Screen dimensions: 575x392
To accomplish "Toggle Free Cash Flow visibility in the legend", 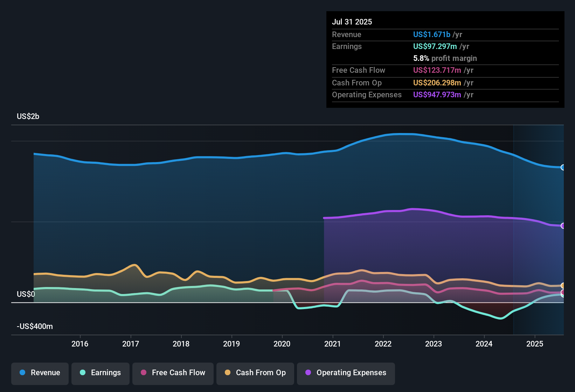I will [173, 373].
